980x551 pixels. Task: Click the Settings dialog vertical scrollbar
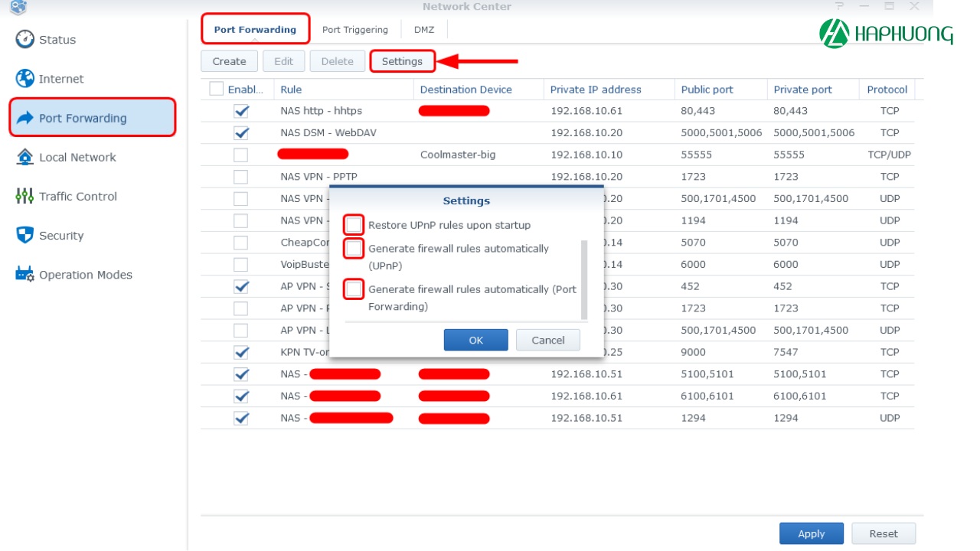pos(584,279)
